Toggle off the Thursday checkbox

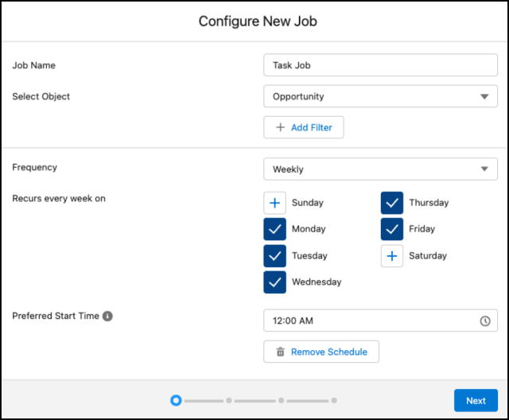point(392,203)
